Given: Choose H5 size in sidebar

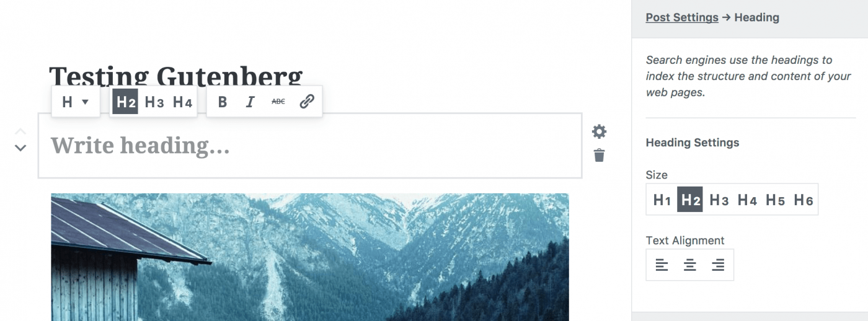Looking at the screenshot, I should tap(775, 200).
